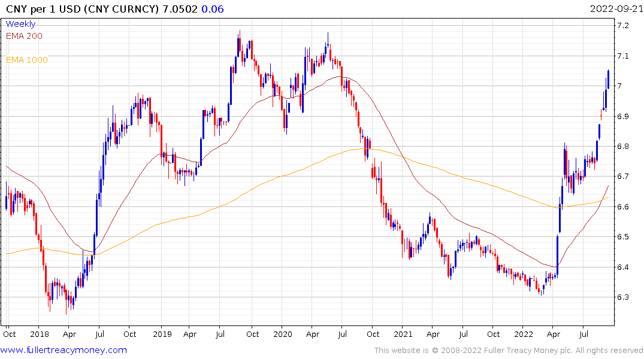Click the 0.06 change value
Screen dimensions: 644x359
click(x=213, y=9)
